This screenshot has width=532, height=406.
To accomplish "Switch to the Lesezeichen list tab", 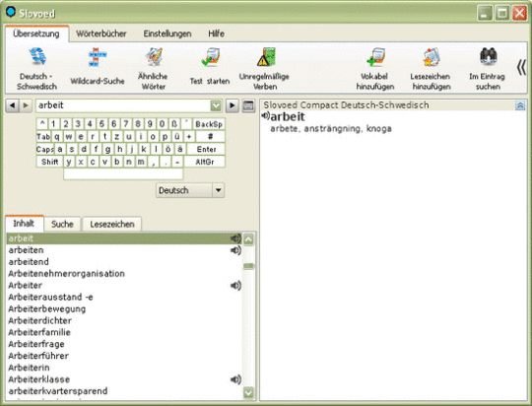I will (x=112, y=224).
